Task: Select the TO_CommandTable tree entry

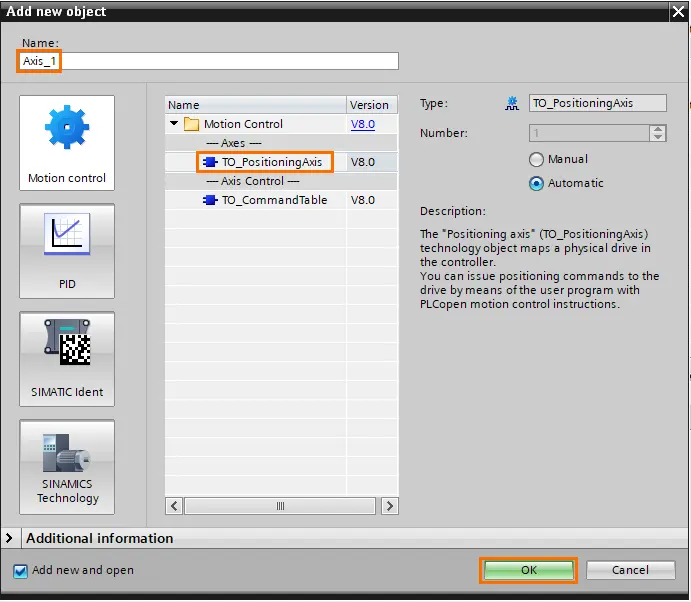Action: tap(274, 200)
